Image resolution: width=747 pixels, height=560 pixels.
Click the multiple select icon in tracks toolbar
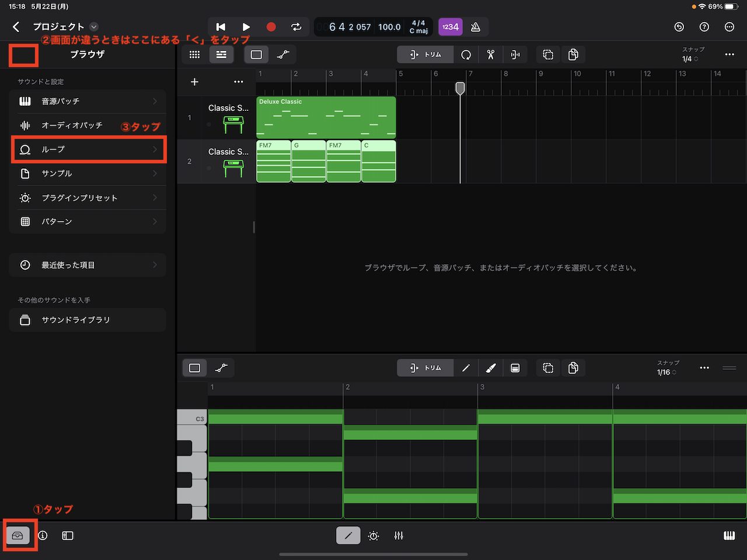coord(548,54)
